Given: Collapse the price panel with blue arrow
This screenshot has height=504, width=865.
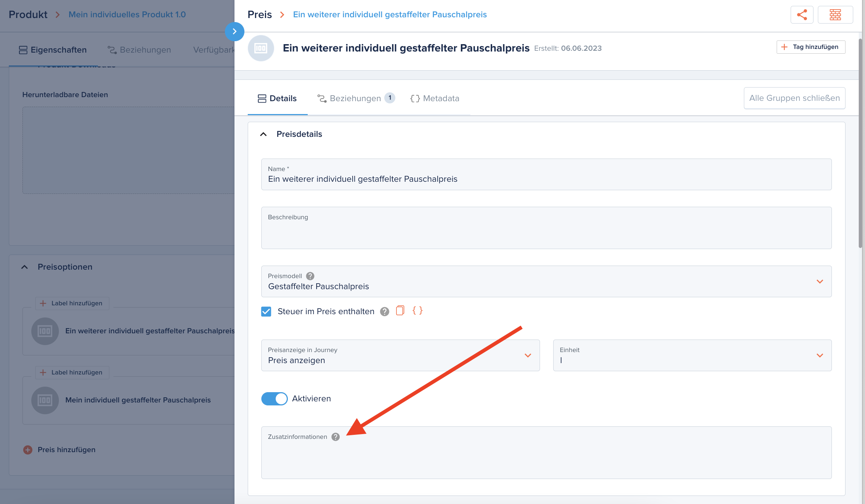Looking at the screenshot, I should (x=234, y=32).
